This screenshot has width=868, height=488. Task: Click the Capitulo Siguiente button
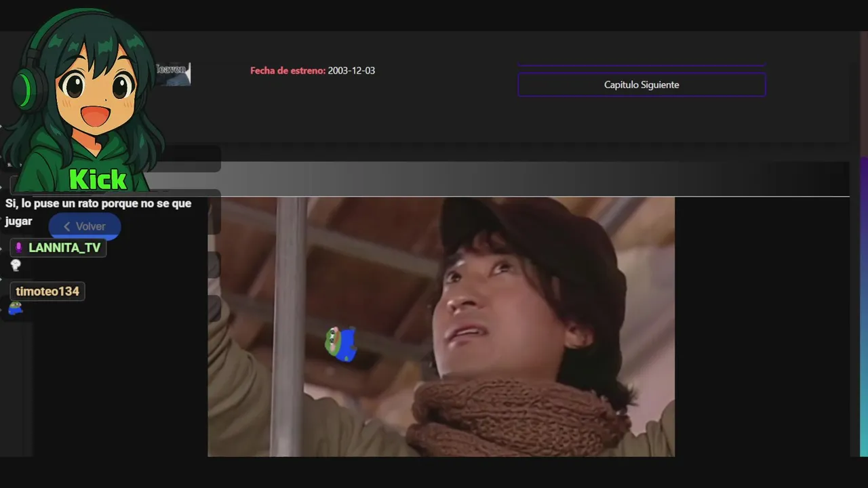(642, 85)
